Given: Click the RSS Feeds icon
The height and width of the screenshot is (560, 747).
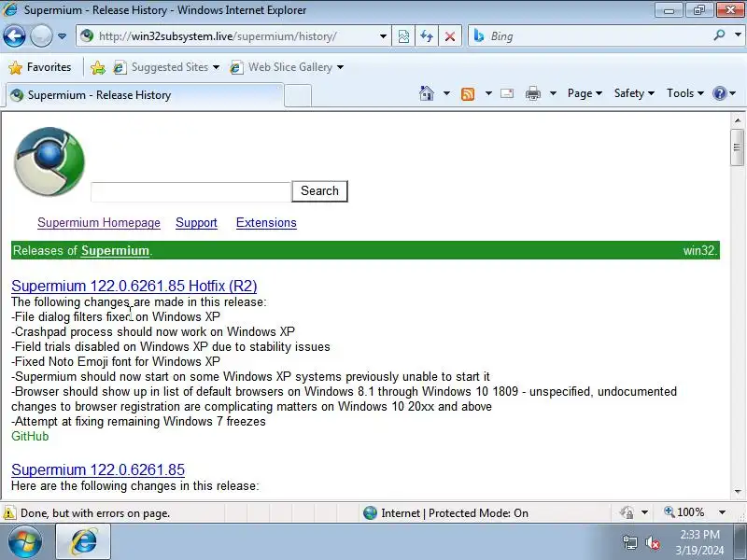Looking at the screenshot, I should coord(468,94).
